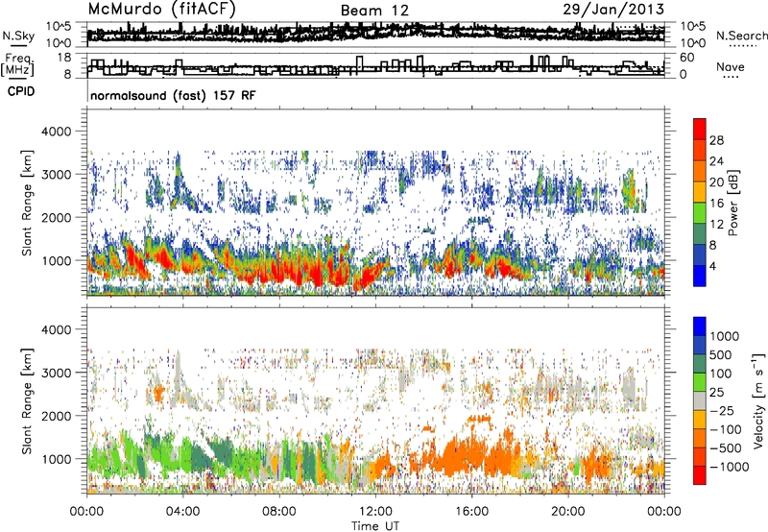The image size is (768, 532).
Task: Click the 'Slant Range [km]' label of velocity panel
Action: pos(27,400)
